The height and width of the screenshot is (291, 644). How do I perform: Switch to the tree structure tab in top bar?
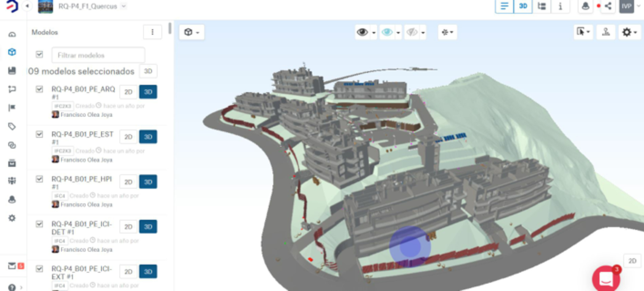click(542, 6)
